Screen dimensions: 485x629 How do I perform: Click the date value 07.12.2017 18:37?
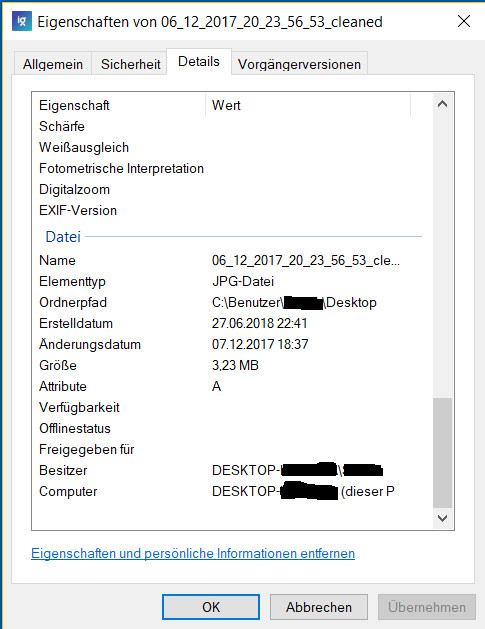(x=260, y=344)
